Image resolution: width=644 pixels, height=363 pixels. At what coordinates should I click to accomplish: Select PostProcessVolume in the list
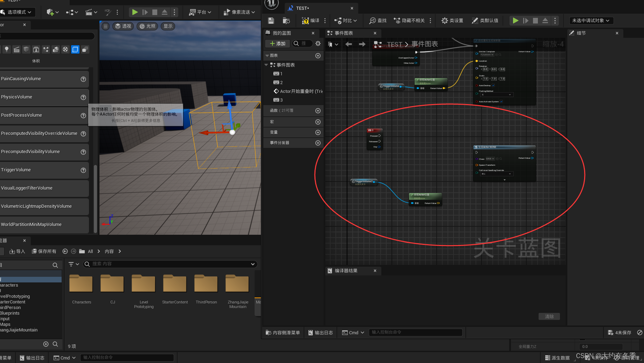tap(44, 115)
